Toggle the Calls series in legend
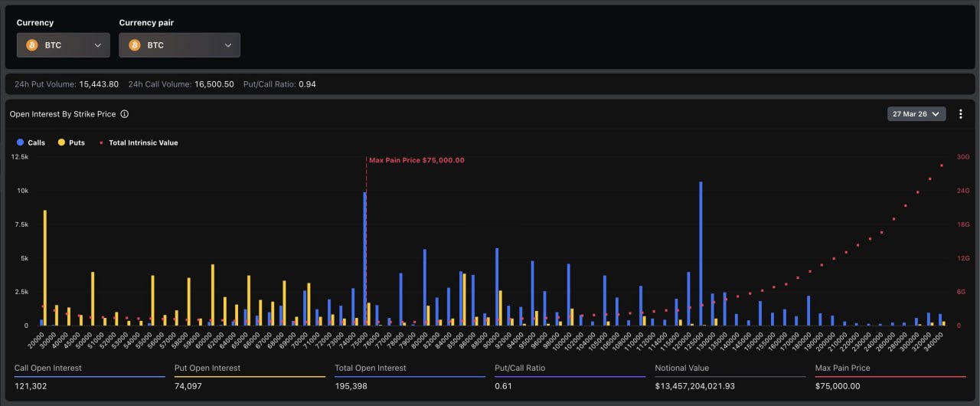This screenshot has width=980, height=406. 31,142
